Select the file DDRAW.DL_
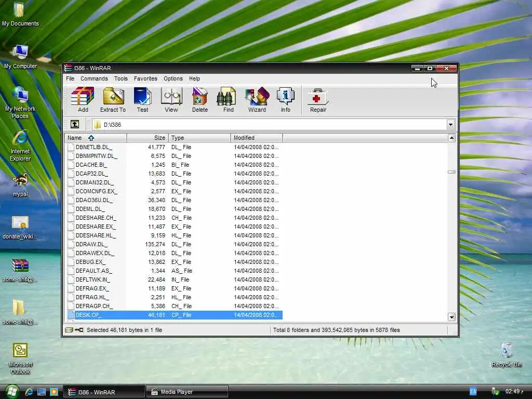Screen dimensions: 532x399 pyautogui.click(x=91, y=244)
